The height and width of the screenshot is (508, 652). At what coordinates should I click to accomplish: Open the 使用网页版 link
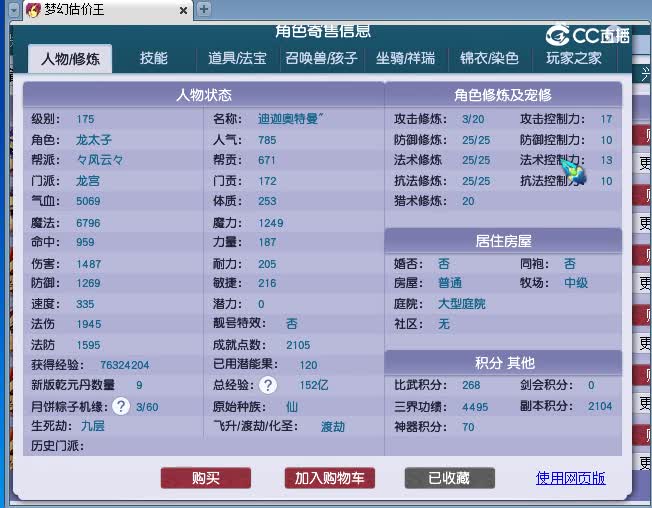(570, 478)
